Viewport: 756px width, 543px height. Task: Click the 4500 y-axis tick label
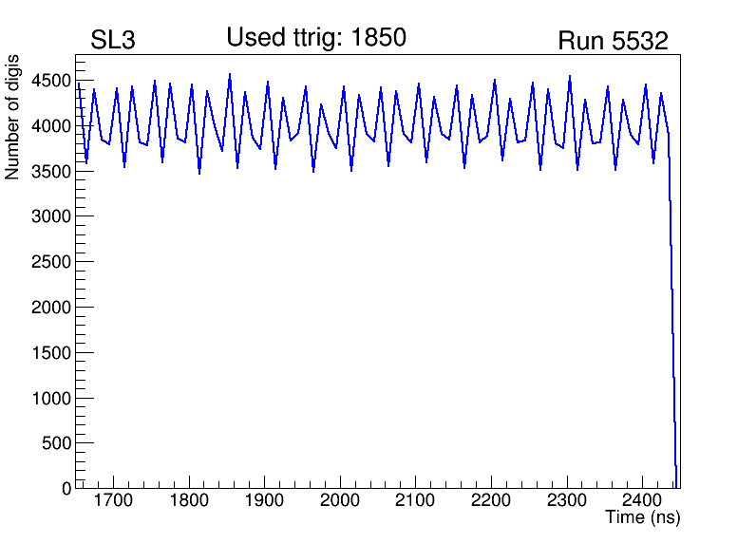53,81
